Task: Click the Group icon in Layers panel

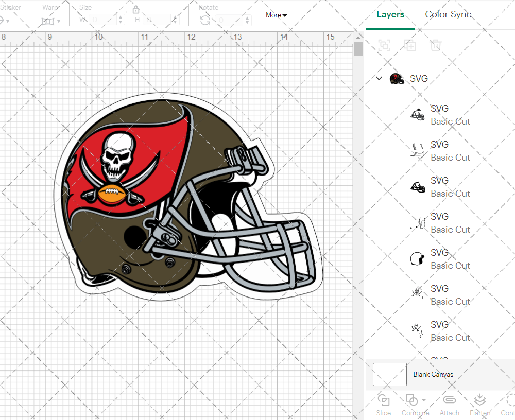Action: tap(384, 45)
